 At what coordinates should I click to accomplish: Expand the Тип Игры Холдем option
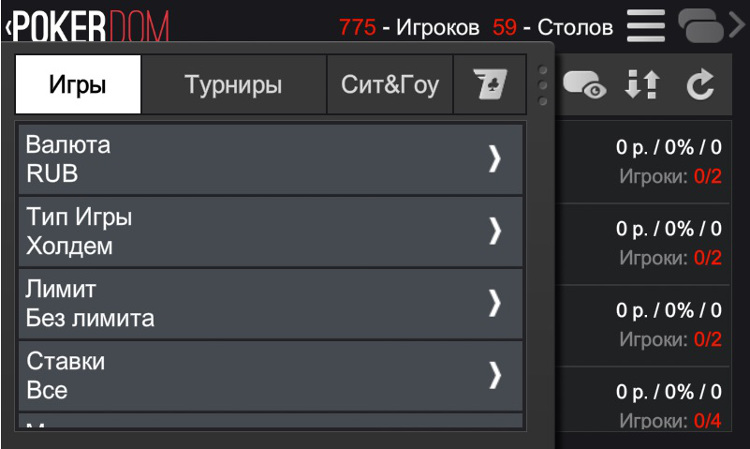click(270, 231)
